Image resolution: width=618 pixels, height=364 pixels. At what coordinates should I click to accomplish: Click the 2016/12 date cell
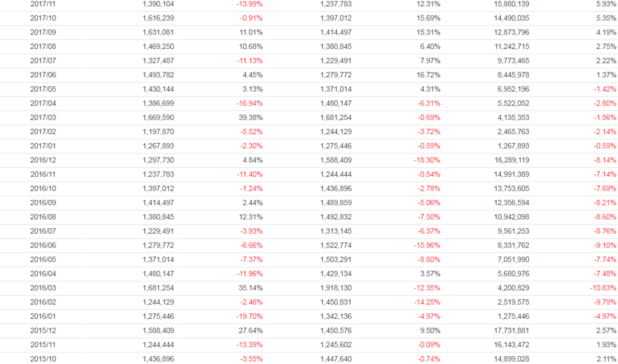42,160
